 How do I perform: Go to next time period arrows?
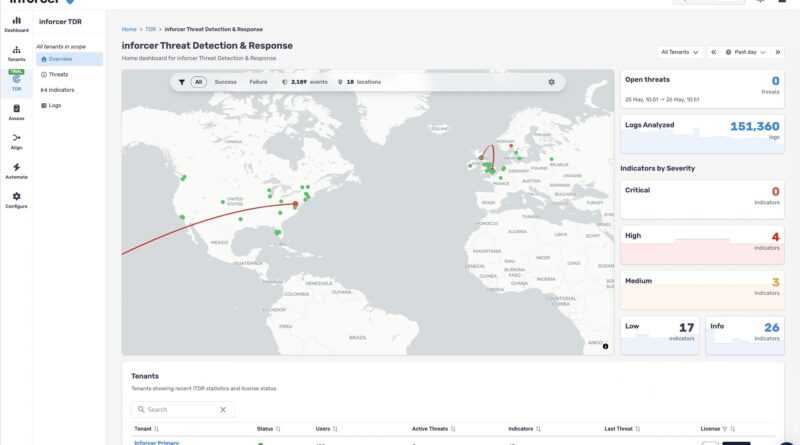[x=778, y=52]
